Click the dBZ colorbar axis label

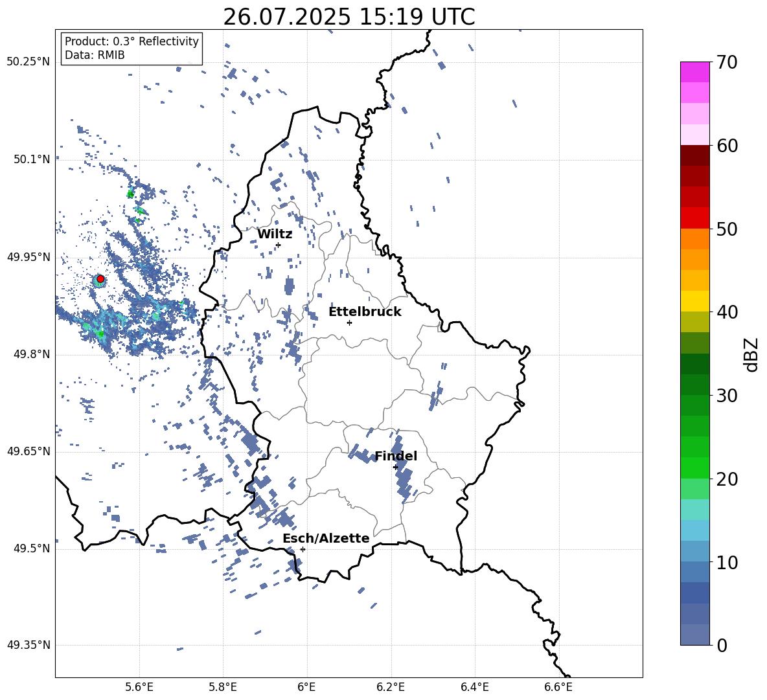[752, 354]
